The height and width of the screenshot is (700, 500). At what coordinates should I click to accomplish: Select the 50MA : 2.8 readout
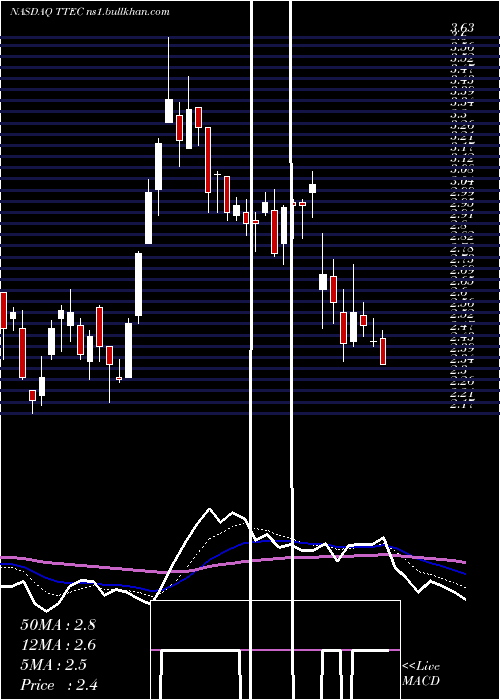(x=58, y=625)
